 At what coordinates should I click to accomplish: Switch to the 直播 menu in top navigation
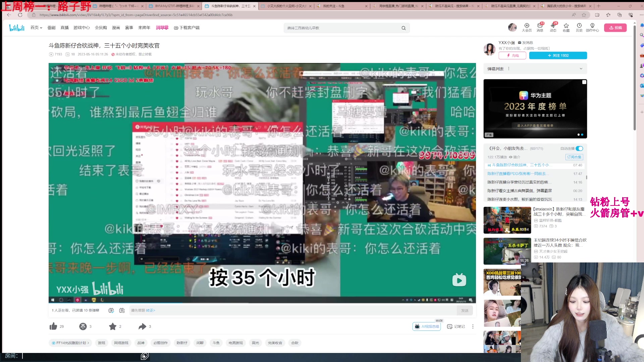(x=64, y=28)
